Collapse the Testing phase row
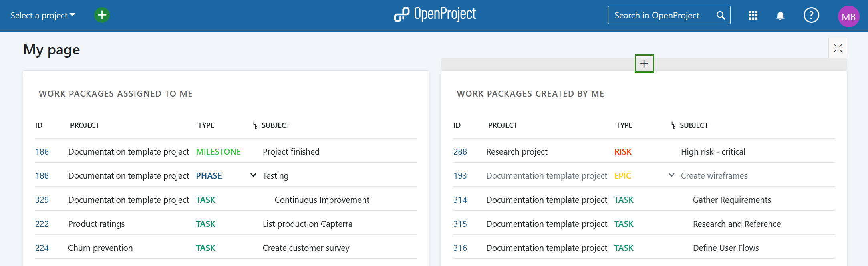The height and width of the screenshot is (266, 868). 253,175
